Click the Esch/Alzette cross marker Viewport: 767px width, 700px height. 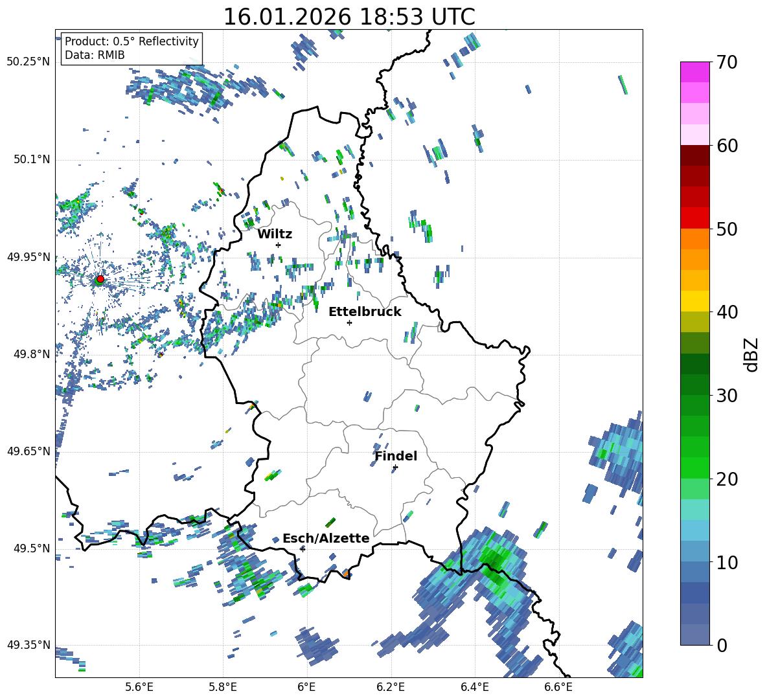tap(303, 549)
